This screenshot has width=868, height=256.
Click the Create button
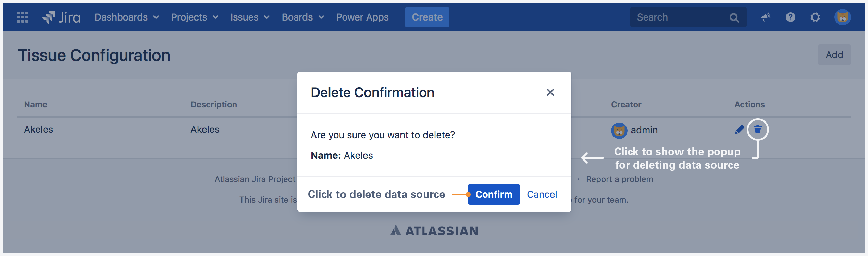pos(427,17)
